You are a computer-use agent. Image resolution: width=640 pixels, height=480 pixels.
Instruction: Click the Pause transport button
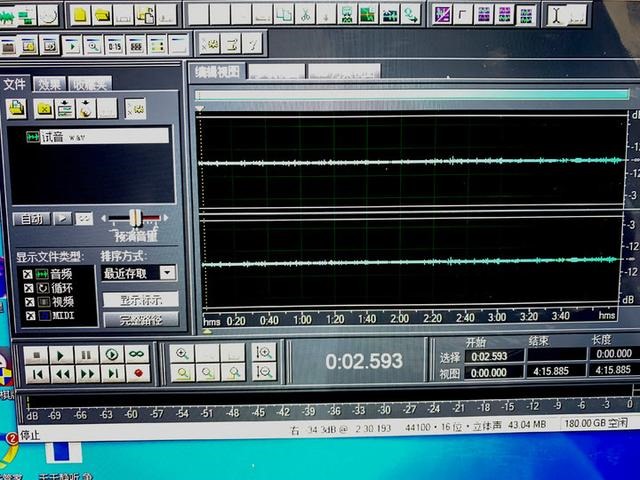[86, 354]
